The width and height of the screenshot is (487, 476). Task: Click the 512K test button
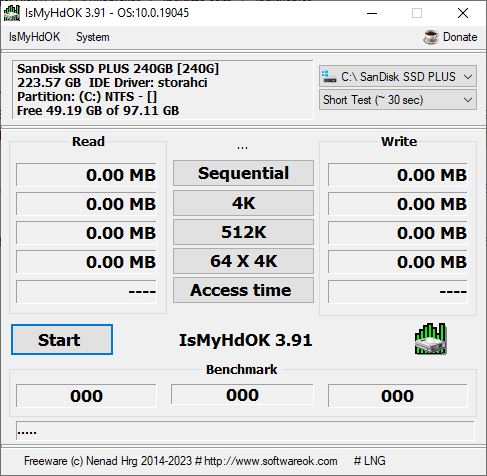pos(243,232)
